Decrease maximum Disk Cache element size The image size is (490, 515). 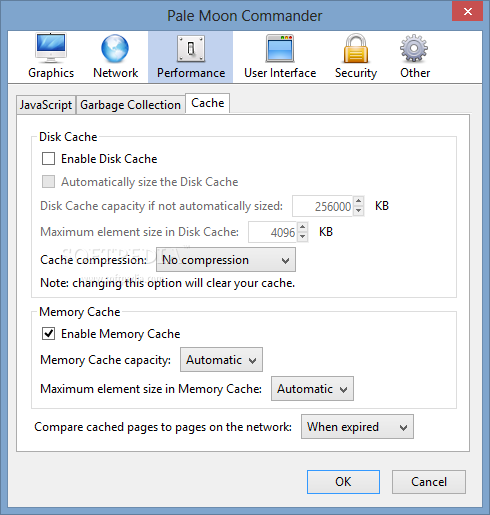(x=302, y=237)
